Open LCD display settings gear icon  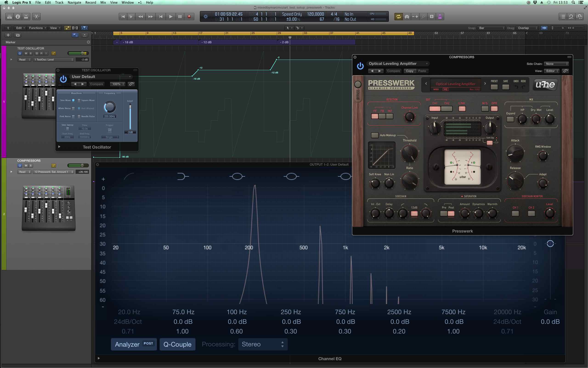coord(206,17)
